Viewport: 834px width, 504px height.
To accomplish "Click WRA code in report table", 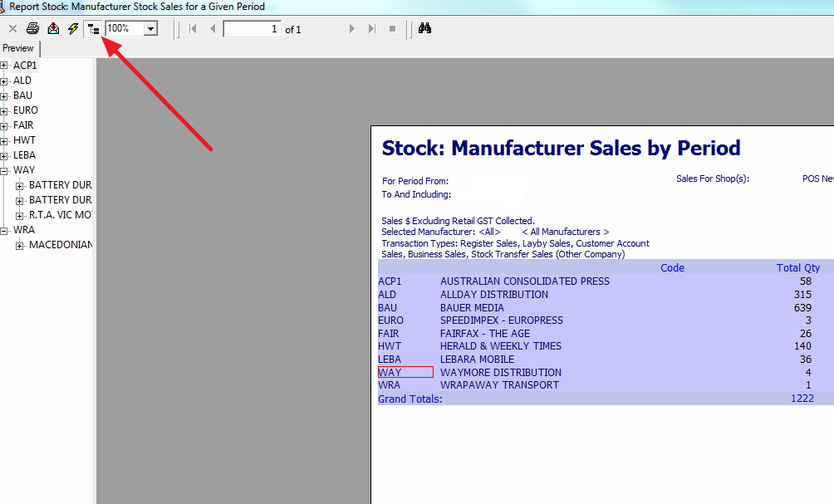I will [390, 385].
